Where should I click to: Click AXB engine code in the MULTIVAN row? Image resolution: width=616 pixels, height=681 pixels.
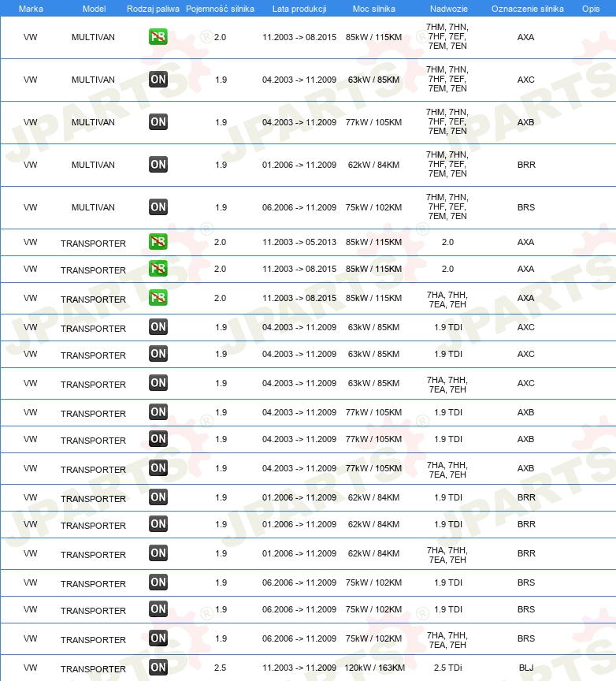(x=525, y=122)
